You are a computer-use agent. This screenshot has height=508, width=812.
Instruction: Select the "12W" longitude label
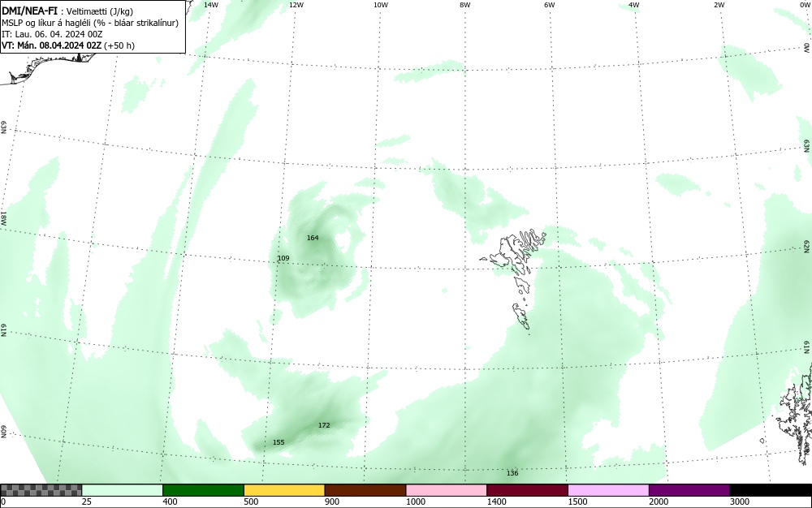[296, 5]
